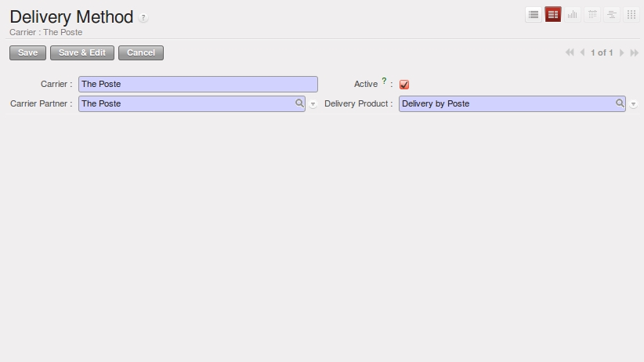The height and width of the screenshot is (362, 644).
Task: Click into the Carrier name field
Action: (x=197, y=84)
